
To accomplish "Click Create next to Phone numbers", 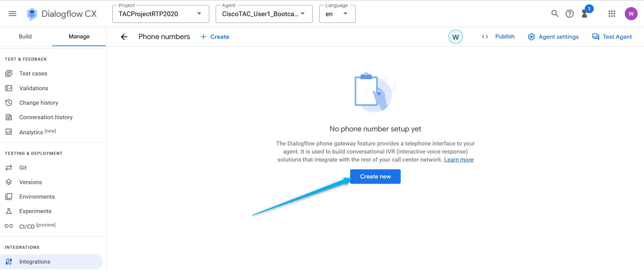I will click(x=215, y=37).
